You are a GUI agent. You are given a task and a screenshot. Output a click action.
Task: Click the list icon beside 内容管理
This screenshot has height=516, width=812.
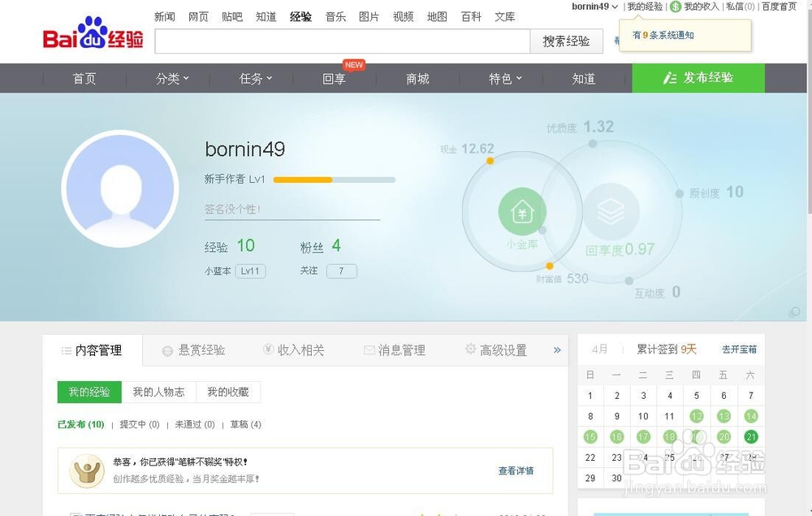[67, 350]
